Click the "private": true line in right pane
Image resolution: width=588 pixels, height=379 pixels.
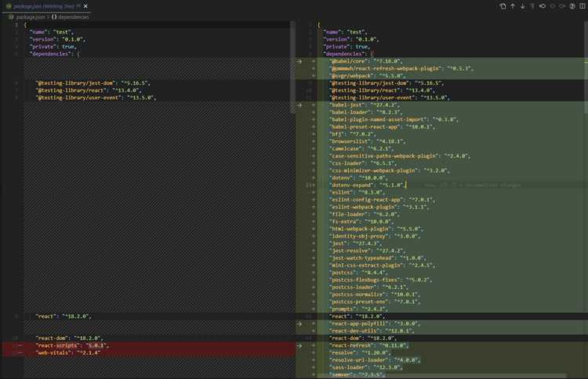tap(347, 46)
